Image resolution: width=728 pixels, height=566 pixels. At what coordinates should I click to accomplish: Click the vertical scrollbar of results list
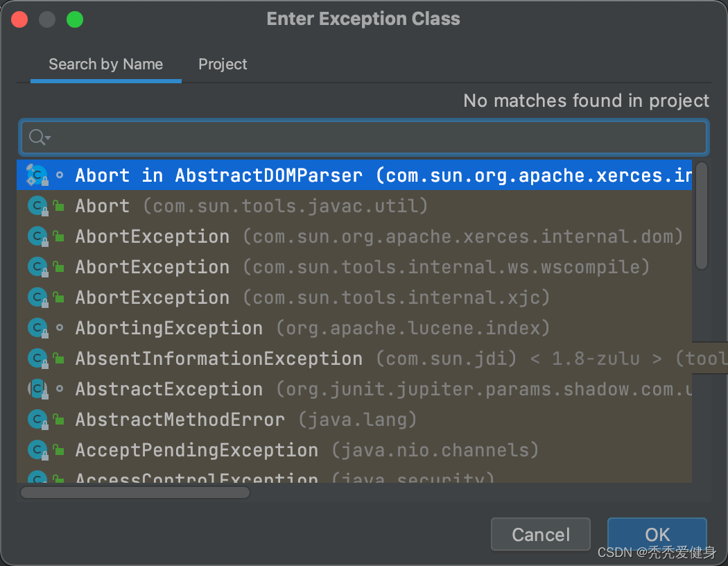pyautogui.click(x=701, y=216)
